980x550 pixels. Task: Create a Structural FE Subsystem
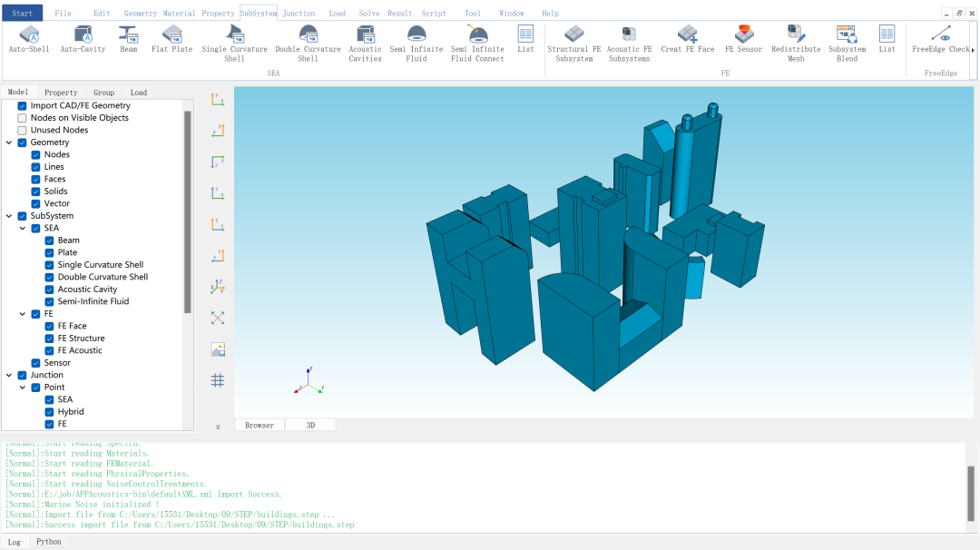pos(573,44)
